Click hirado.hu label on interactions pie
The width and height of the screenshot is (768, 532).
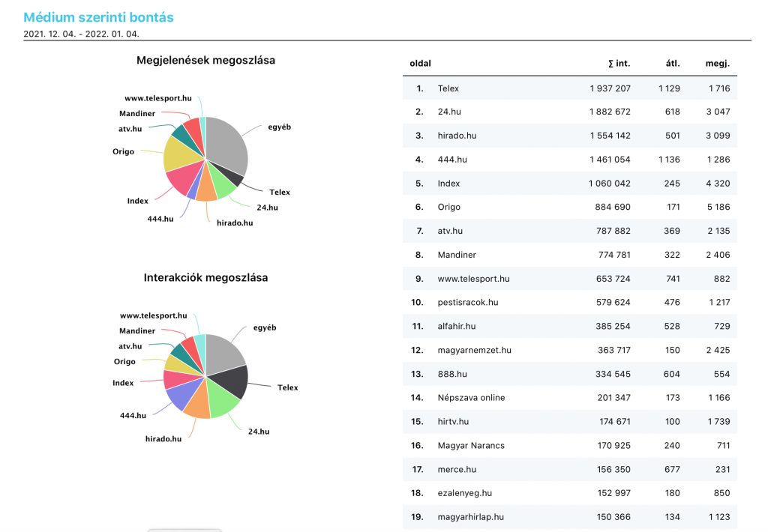tap(163, 438)
